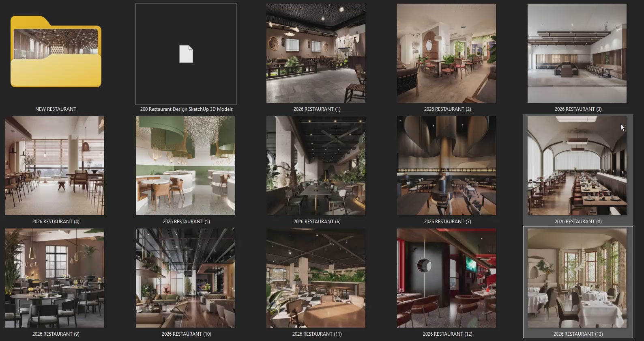This screenshot has height=341, width=644.
Task: Open the NEW RESTAURANT folder icon
Action: (56, 52)
